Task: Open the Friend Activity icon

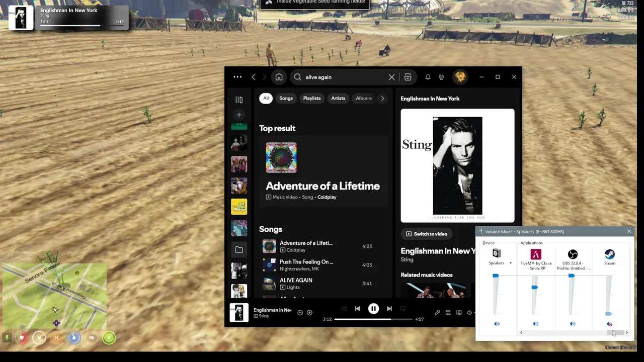Action: click(x=441, y=77)
